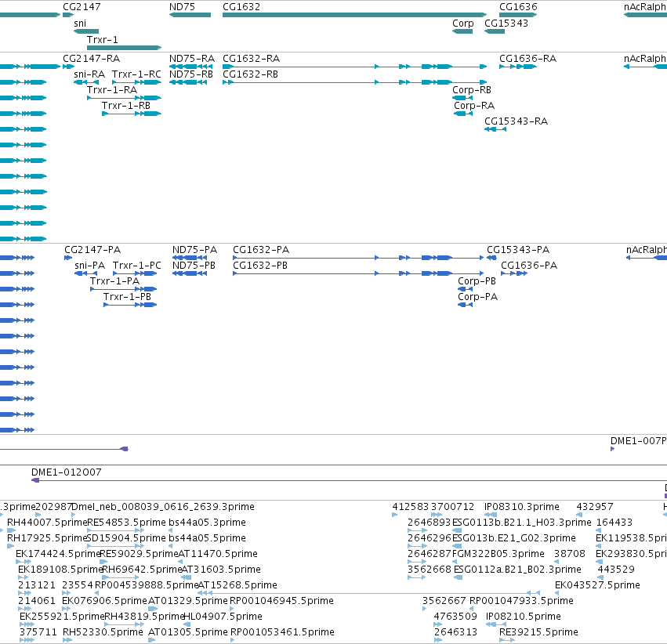This screenshot has height=644, width=667.
Task: Click the Trxr-1-RC transcript label
Action: coord(136,74)
